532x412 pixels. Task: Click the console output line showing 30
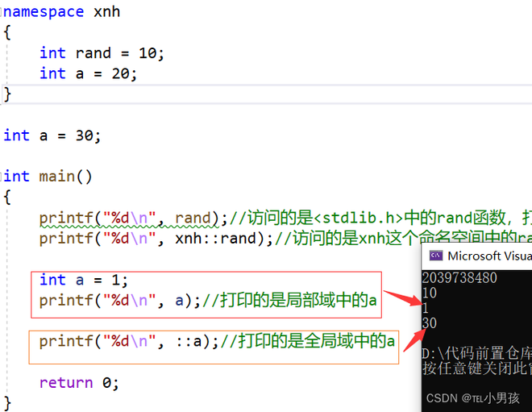point(430,323)
